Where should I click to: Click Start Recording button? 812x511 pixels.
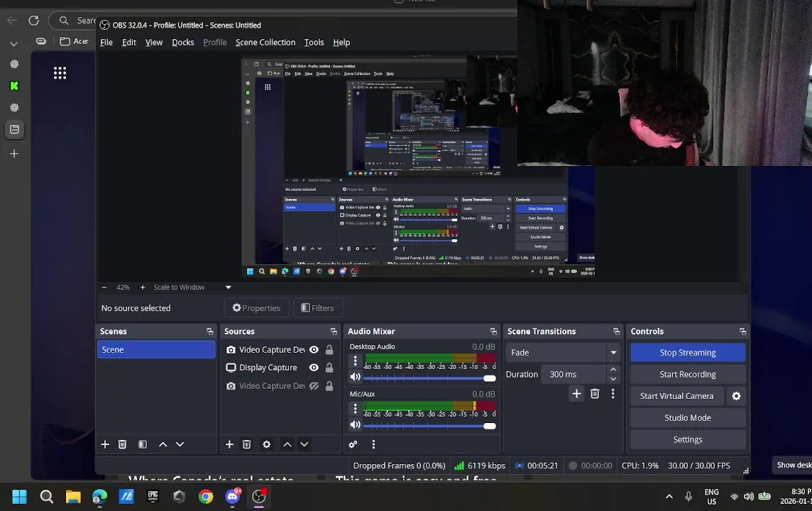[688, 374]
